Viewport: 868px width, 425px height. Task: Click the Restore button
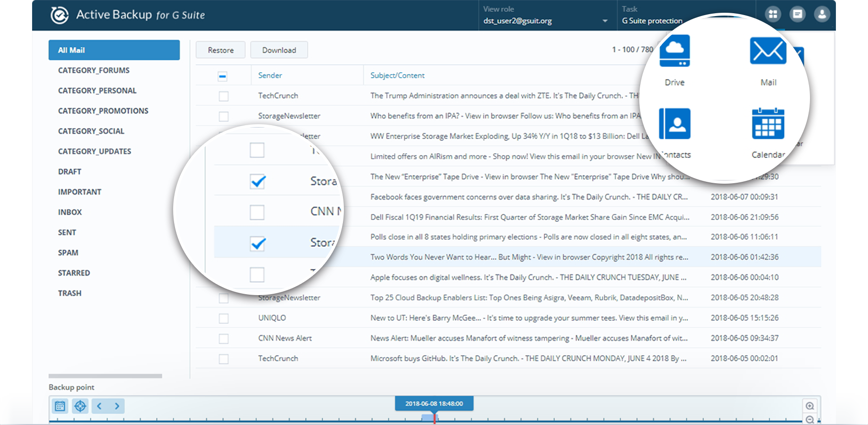point(220,50)
